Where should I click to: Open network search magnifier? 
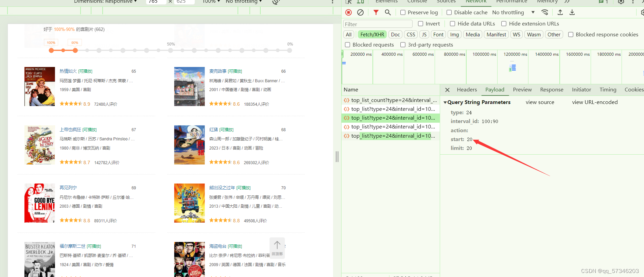[388, 12]
